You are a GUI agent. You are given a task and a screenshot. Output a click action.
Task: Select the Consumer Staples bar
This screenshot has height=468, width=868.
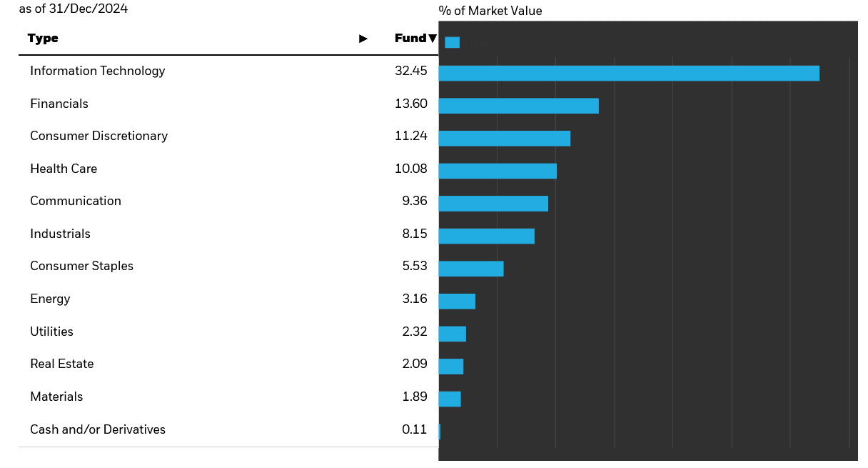click(x=470, y=269)
